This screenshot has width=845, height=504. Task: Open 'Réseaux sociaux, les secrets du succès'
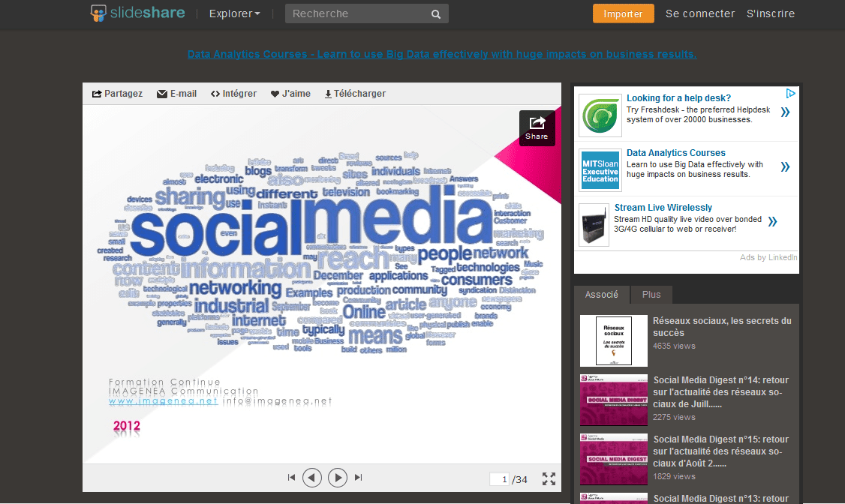(x=722, y=327)
